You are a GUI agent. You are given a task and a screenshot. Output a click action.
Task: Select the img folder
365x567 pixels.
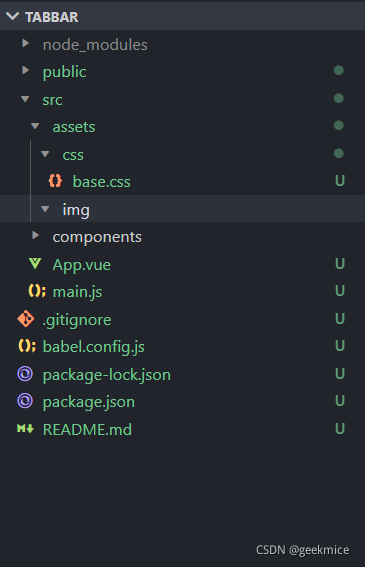pos(182,209)
